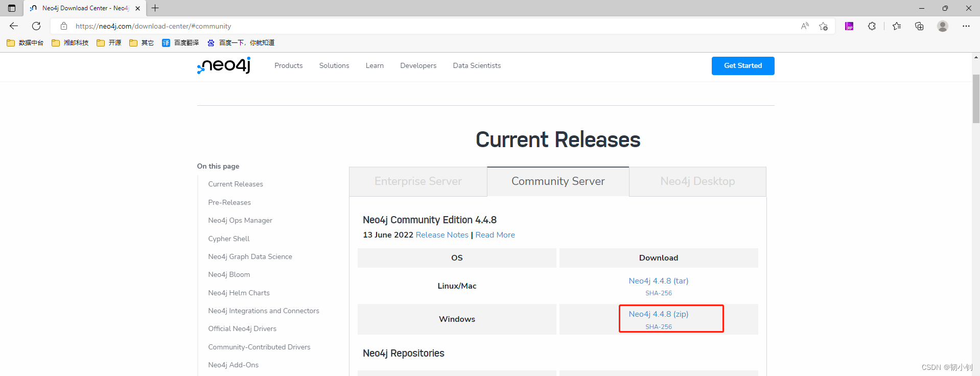This screenshot has height=376, width=980.
Task: Download Neo4j 4.4.8 (zip)
Action: pos(659,314)
